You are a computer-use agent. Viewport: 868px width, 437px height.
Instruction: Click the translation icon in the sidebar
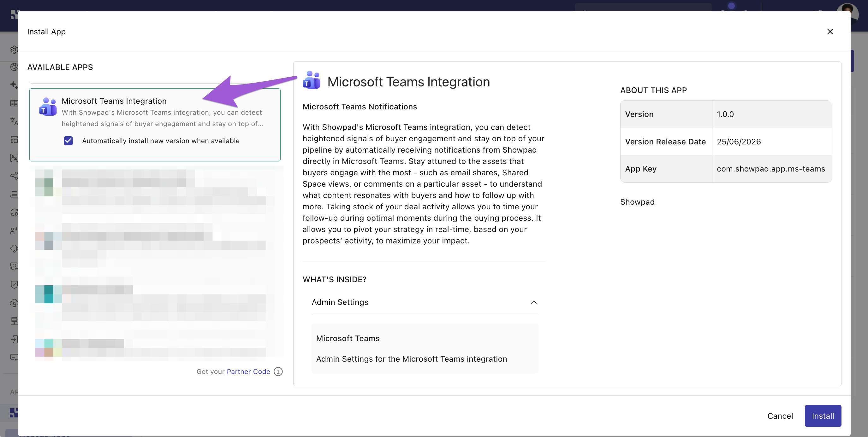14,121
